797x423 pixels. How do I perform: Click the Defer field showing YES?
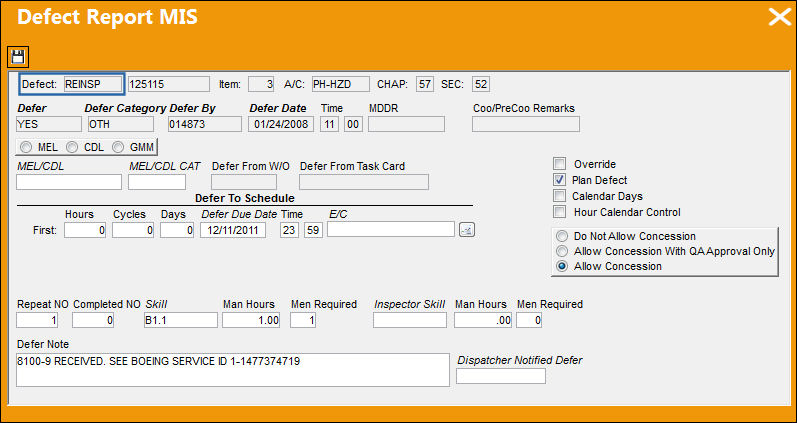coord(49,124)
